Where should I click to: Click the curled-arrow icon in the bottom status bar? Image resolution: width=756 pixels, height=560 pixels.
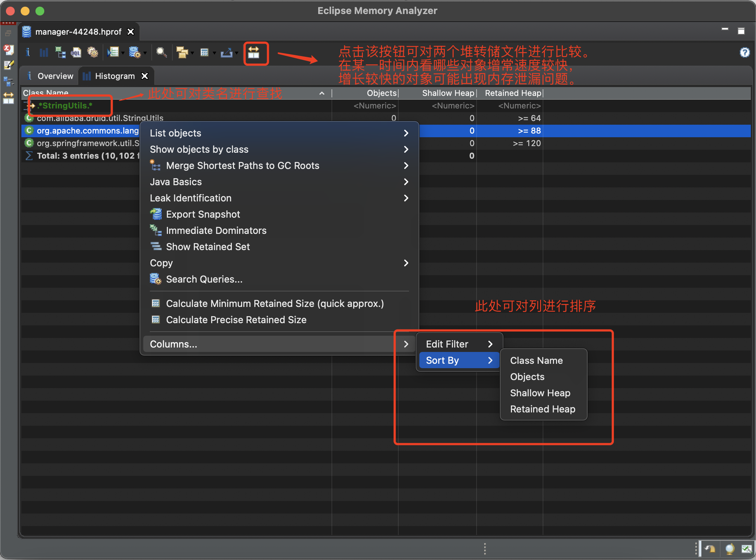click(x=710, y=549)
